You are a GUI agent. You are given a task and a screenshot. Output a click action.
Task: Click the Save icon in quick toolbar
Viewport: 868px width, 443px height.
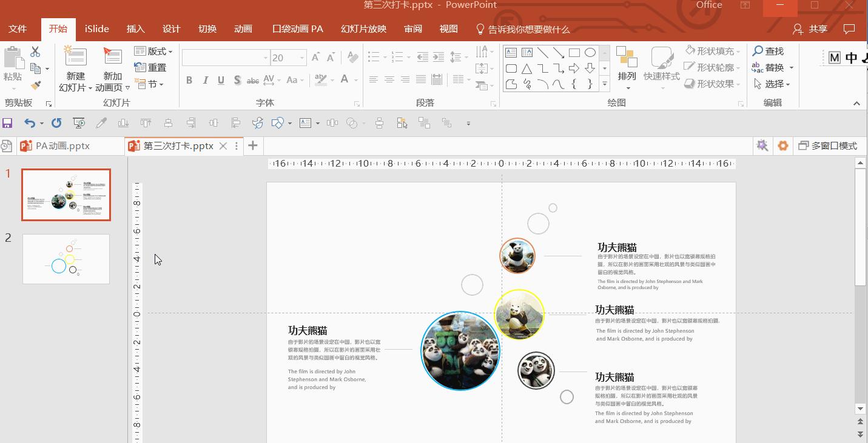click(x=7, y=123)
